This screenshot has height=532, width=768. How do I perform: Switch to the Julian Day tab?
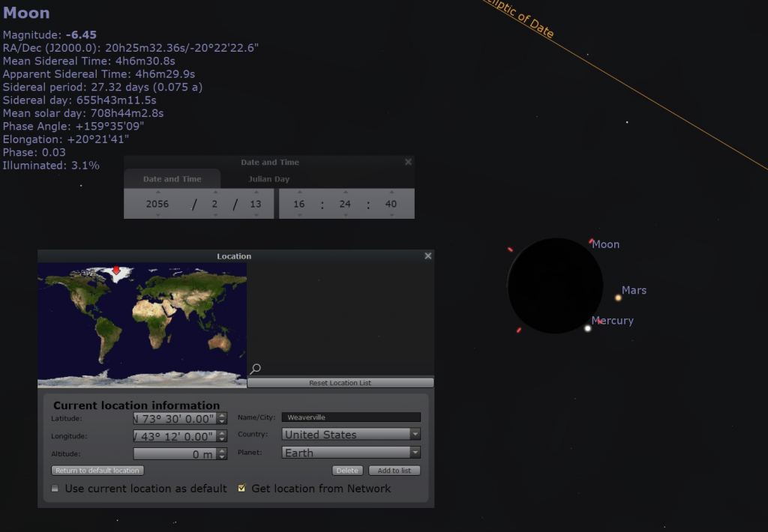268,179
